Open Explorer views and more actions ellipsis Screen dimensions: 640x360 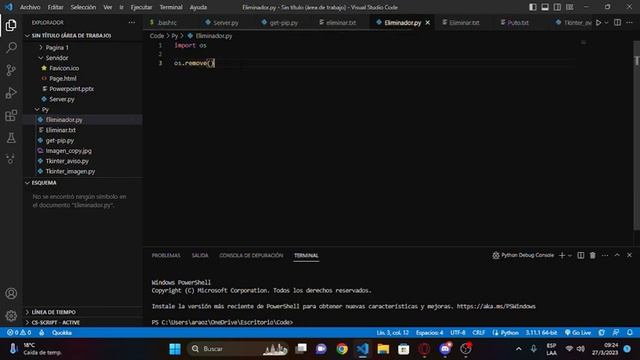pos(131,23)
